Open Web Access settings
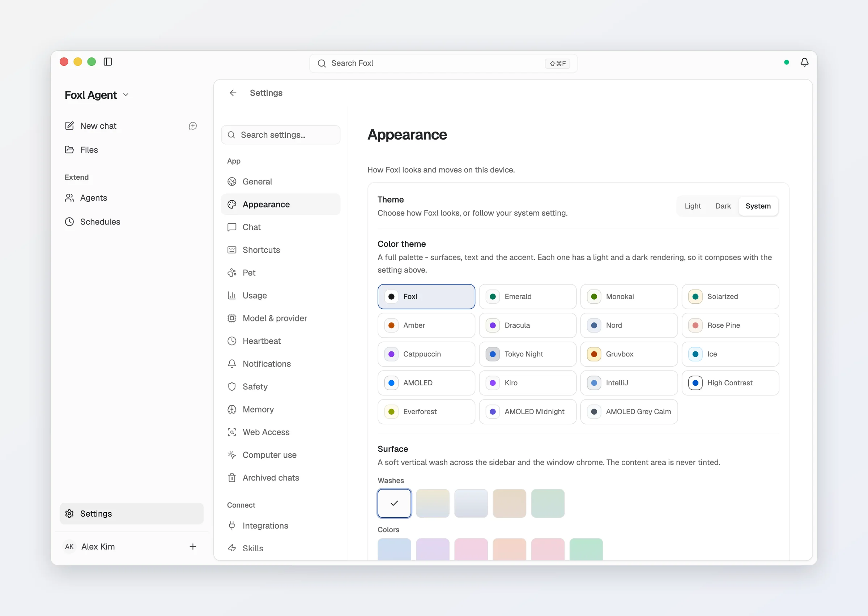 [x=281, y=432]
